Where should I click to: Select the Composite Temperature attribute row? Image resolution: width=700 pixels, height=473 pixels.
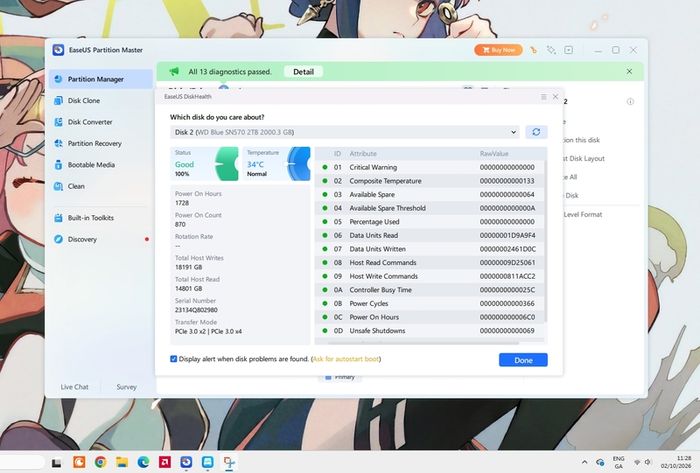coord(430,181)
